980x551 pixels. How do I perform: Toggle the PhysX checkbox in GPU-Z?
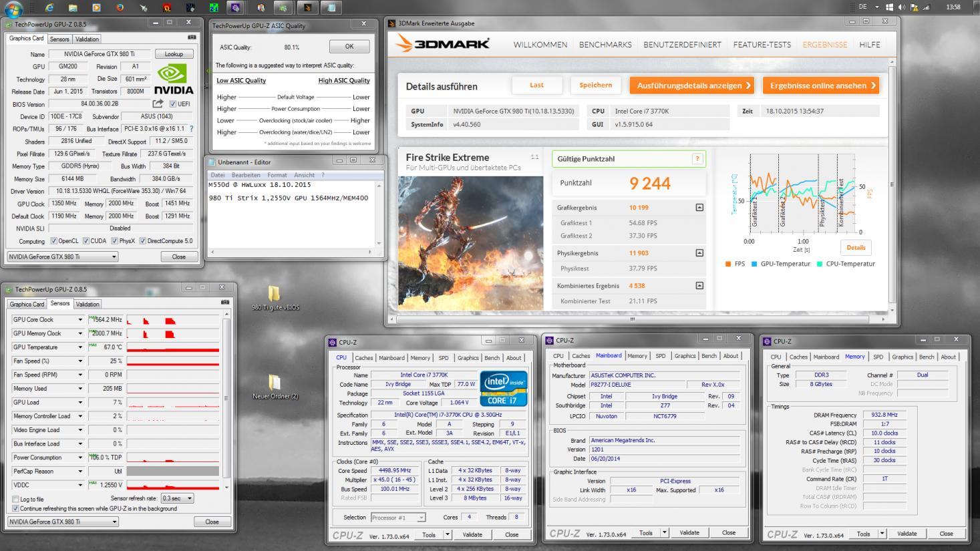pyautogui.click(x=114, y=240)
